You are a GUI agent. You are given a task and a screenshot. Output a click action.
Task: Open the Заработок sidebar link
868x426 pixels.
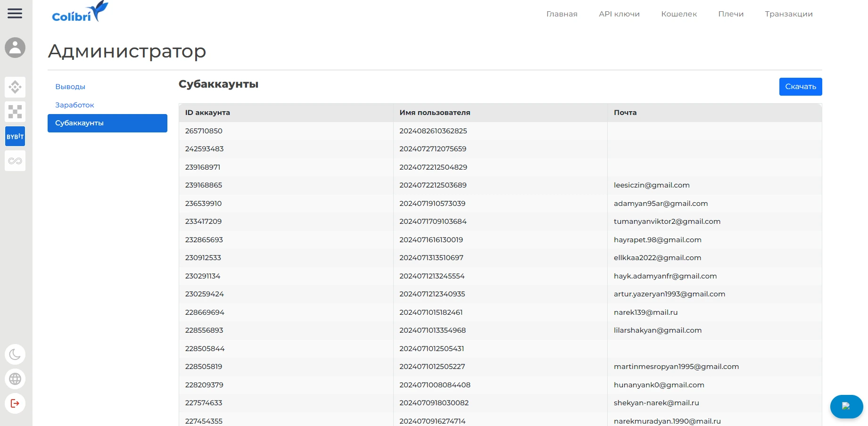click(74, 105)
